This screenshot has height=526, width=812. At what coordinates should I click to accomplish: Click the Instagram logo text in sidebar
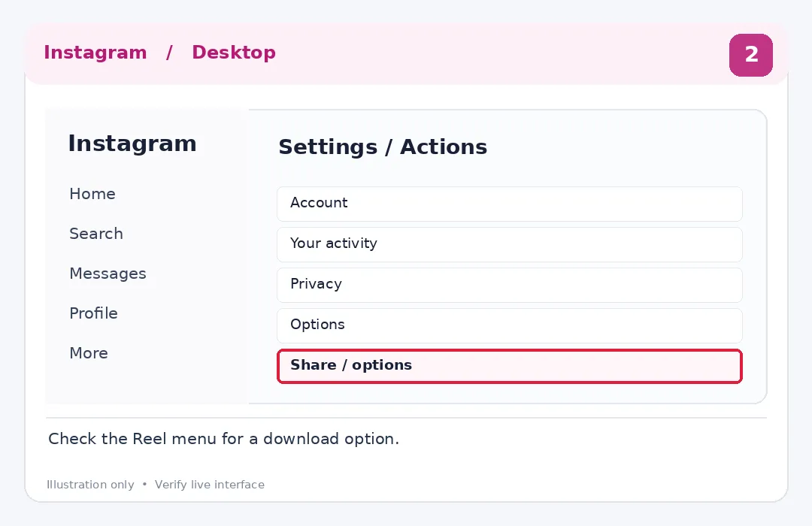(132, 144)
